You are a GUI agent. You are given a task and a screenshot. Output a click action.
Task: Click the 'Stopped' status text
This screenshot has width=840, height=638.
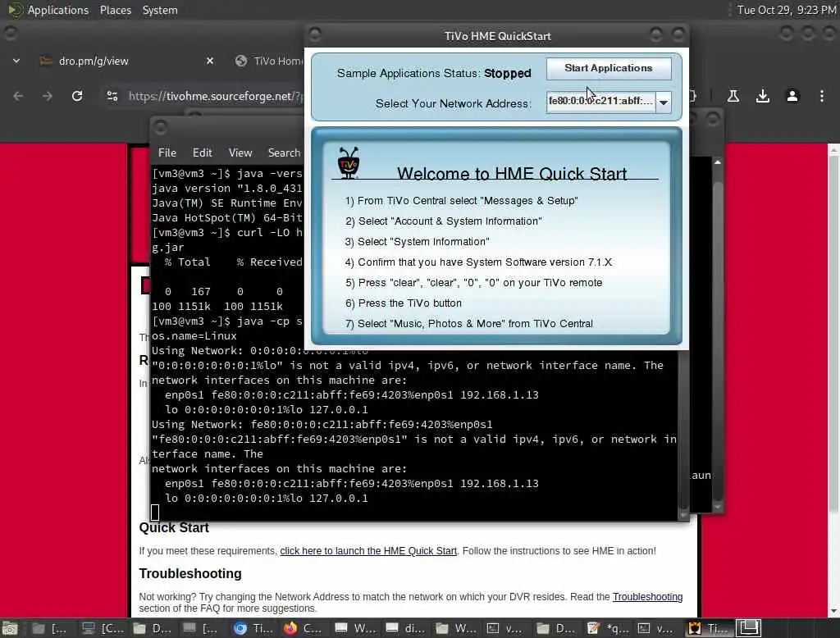507,73
